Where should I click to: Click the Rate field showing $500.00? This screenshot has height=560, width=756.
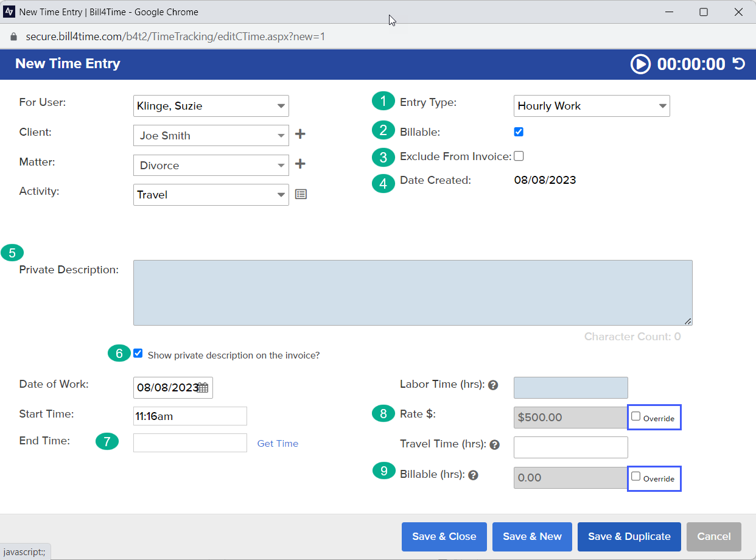570,418
